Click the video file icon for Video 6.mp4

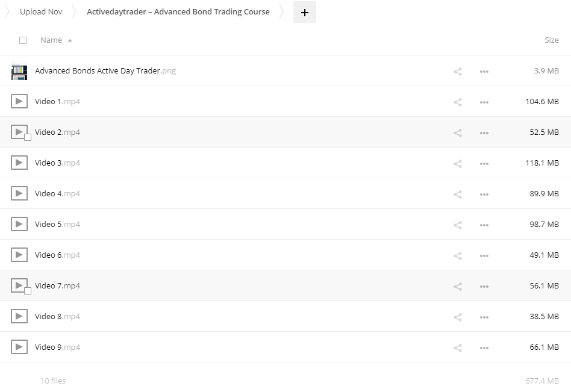[19, 255]
